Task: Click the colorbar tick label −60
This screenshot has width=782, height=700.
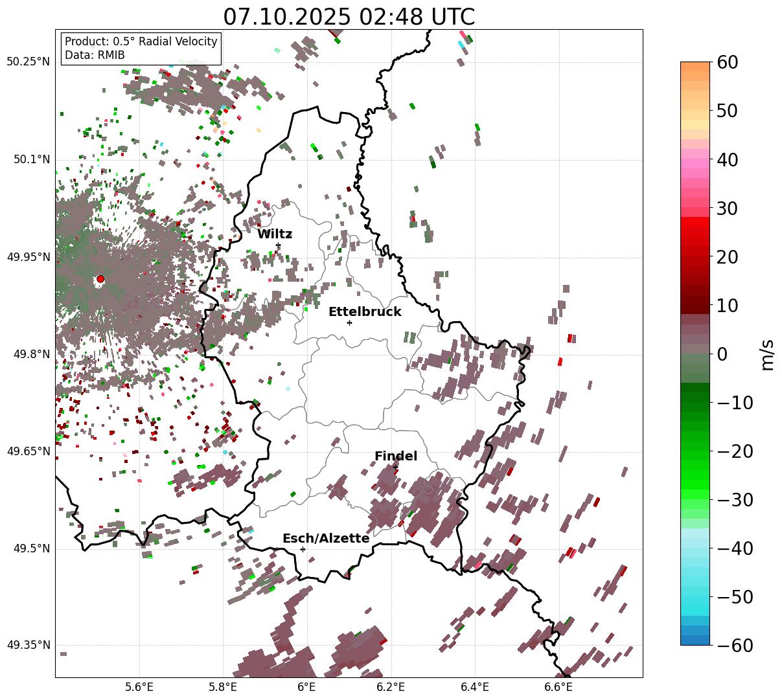Action: [x=735, y=646]
